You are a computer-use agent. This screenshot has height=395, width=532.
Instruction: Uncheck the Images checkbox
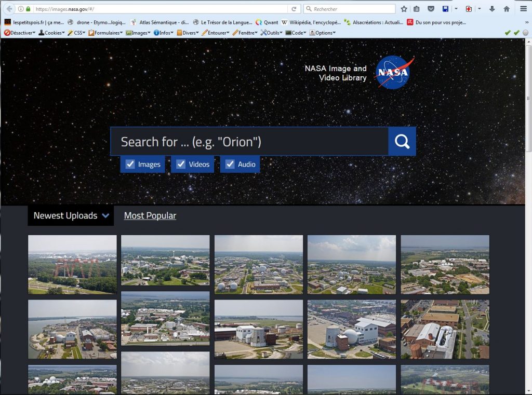coord(130,165)
